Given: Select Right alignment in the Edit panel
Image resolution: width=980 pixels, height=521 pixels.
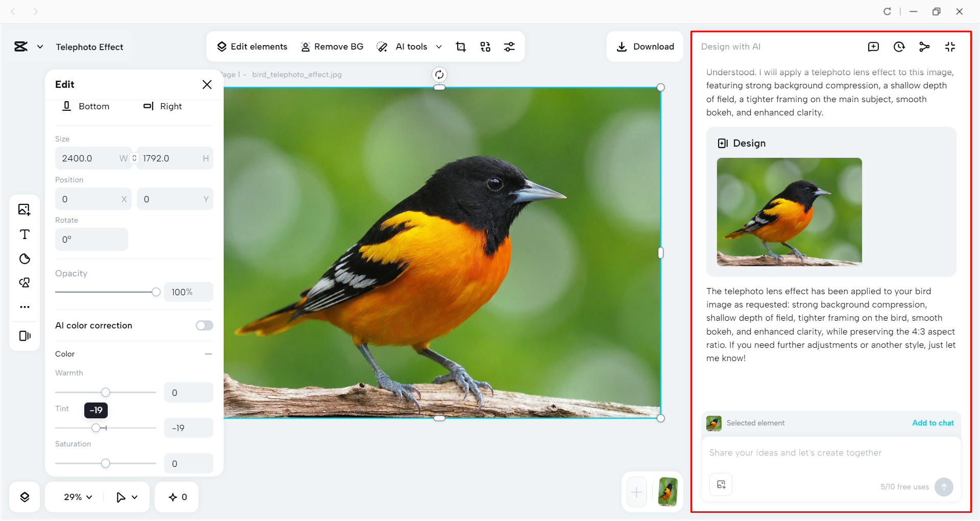Looking at the screenshot, I should pyautogui.click(x=163, y=106).
